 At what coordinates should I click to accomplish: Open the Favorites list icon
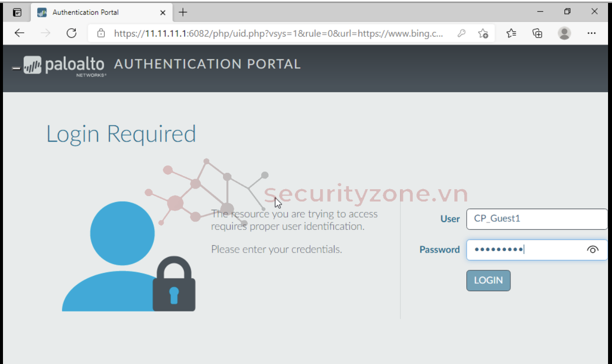511,33
